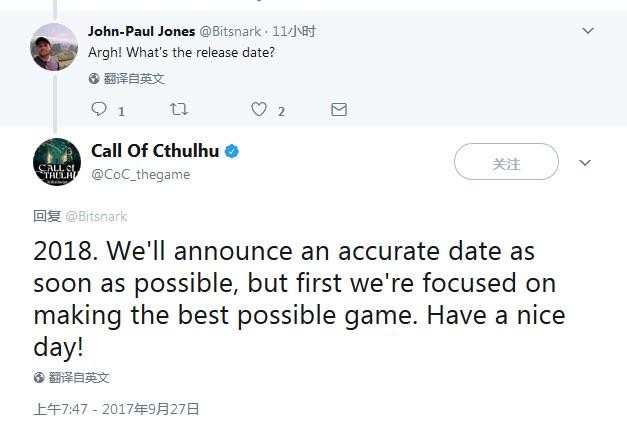The width and height of the screenshot is (627, 424).
Task: Expand the chevron next to the follow button
Action: click(x=586, y=163)
